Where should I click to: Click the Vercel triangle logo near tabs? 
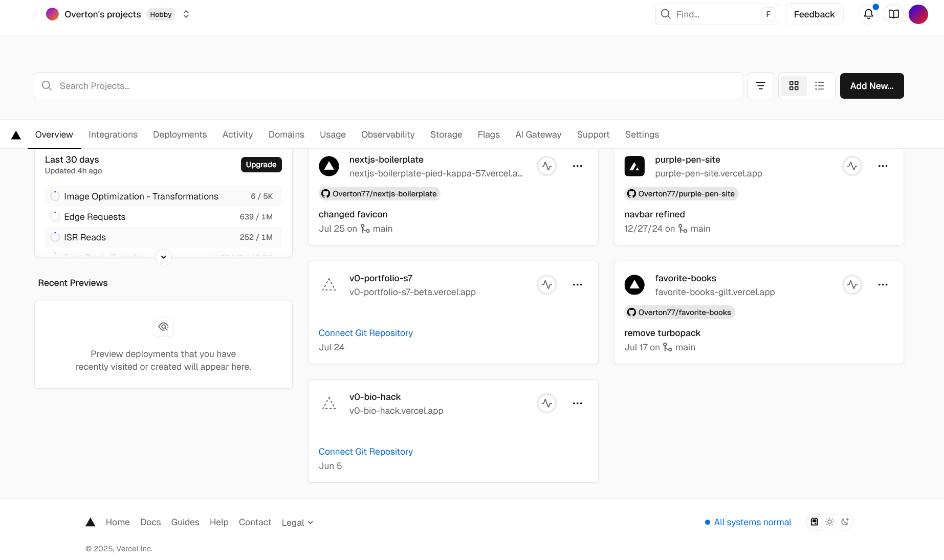pyautogui.click(x=15, y=134)
